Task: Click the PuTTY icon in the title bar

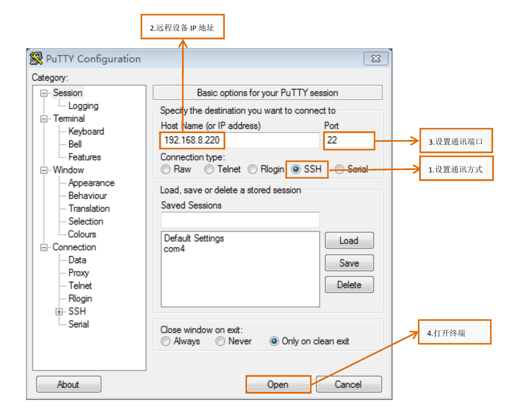Action: pyautogui.click(x=36, y=58)
